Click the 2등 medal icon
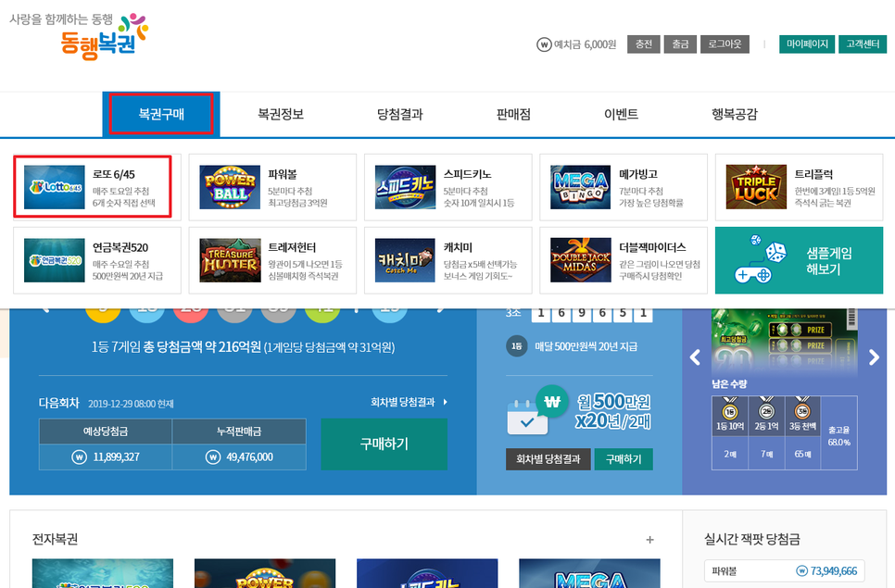Image resolution: width=895 pixels, height=588 pixels. (x=766, y=410)
